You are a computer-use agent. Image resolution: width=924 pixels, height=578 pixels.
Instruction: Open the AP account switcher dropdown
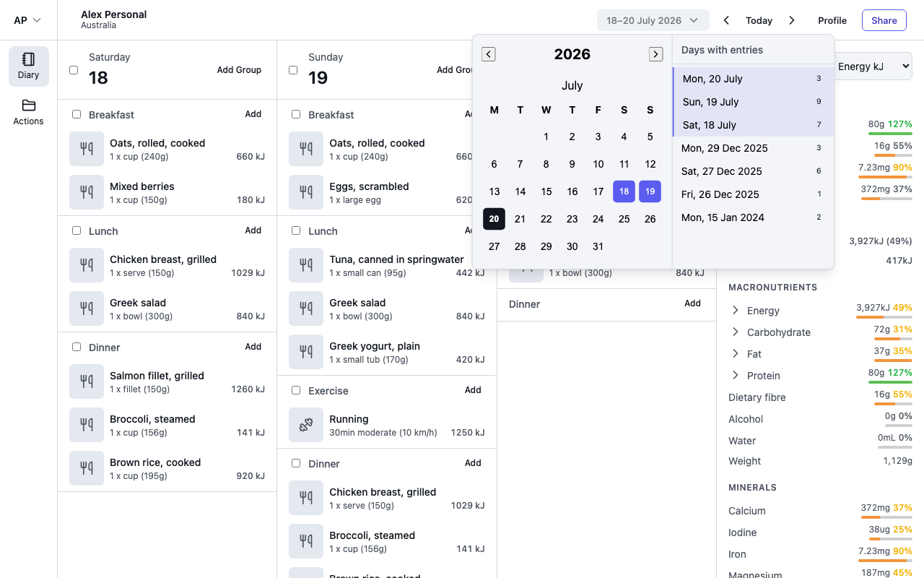point(27,20)
